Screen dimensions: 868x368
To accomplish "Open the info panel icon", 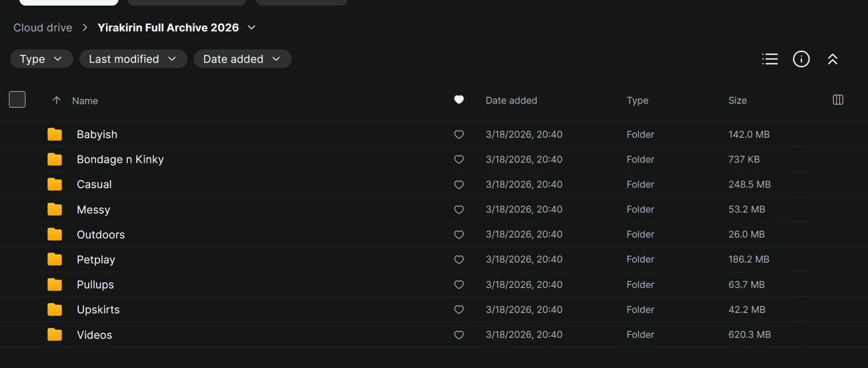I will tap(801, 59).
